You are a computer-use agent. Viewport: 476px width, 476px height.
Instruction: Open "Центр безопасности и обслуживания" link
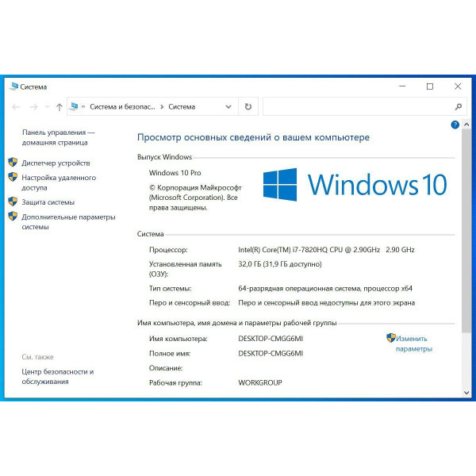point(58,376)
